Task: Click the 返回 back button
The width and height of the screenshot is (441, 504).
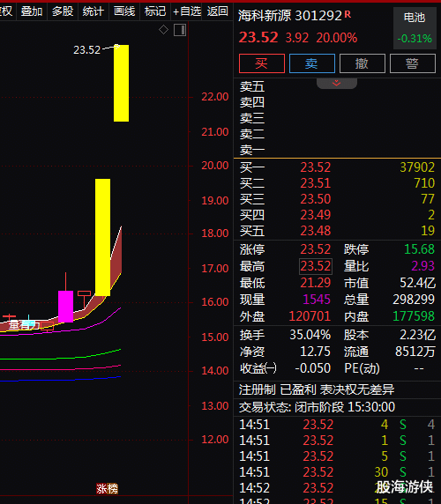Action: point(218,11)
